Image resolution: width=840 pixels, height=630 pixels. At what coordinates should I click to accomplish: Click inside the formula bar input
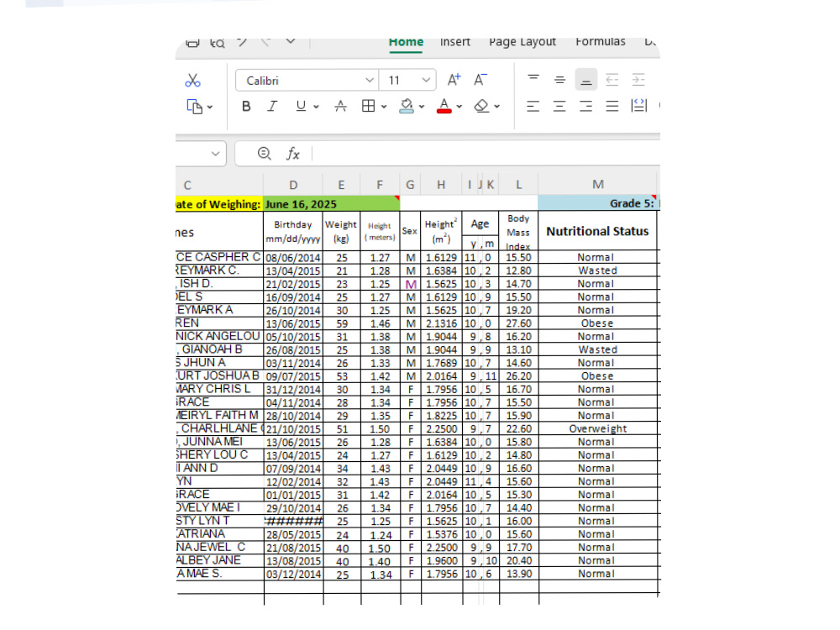click(486, 154)
